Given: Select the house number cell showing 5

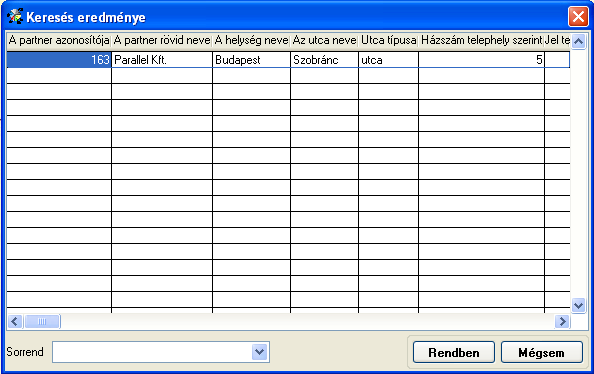Looking at the screenshot, I should [481, 60].
